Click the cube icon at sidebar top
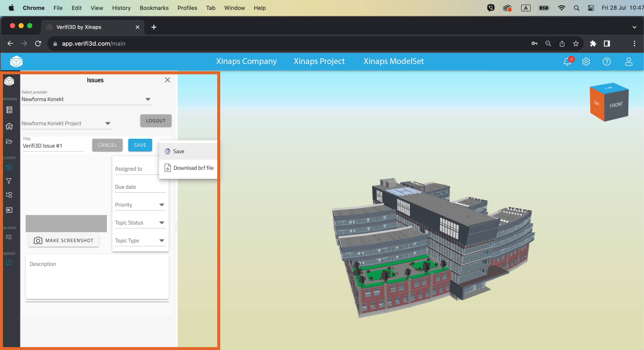 (x=9, y=81)
